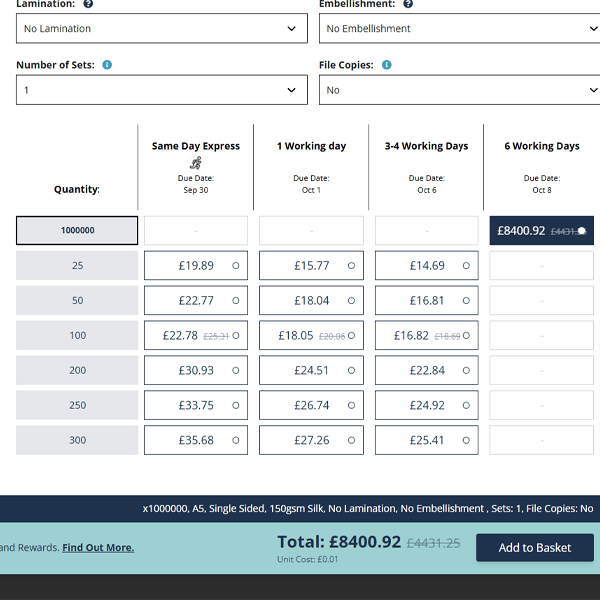This screenshot has width=600, height=600.
Task: Select £15.77 1 Working day for 25
Action: [311, 266]
